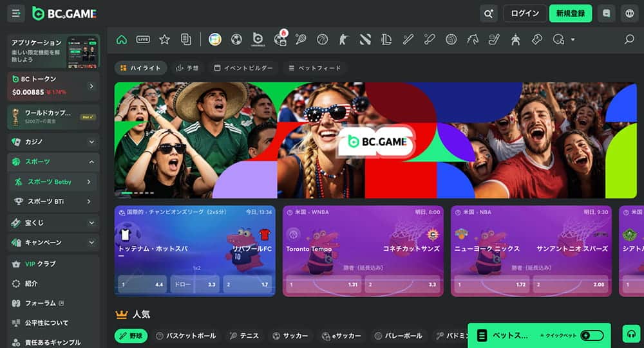Open the VIP クラブ link
This screenshot has height=348, width=644.
pyautogui.click(x=53, y=264)
